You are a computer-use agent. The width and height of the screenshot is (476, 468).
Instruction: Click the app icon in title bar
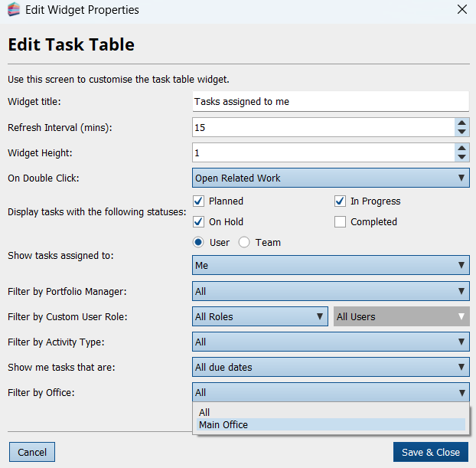pyautogui.click(x=13, y=10)
